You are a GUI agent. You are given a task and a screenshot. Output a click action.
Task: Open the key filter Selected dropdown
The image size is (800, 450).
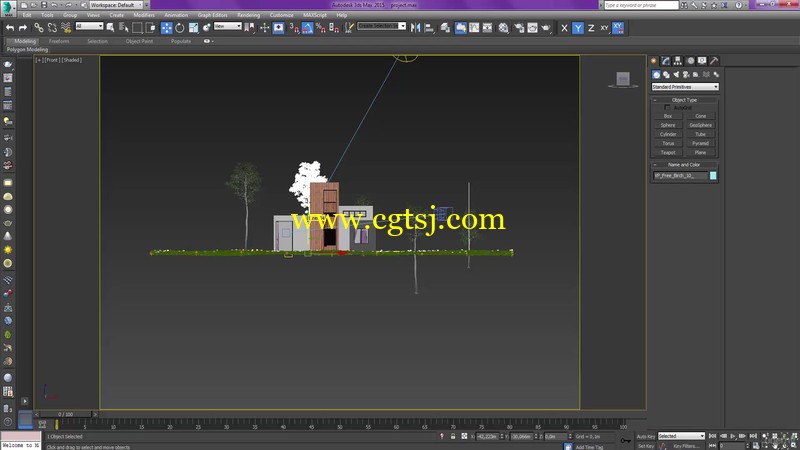(x=681, y=436)
